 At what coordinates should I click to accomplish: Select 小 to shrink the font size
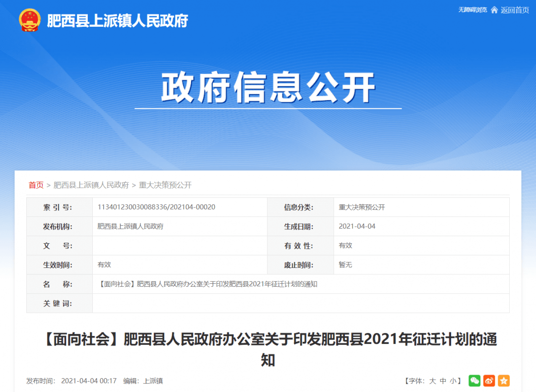452,381
